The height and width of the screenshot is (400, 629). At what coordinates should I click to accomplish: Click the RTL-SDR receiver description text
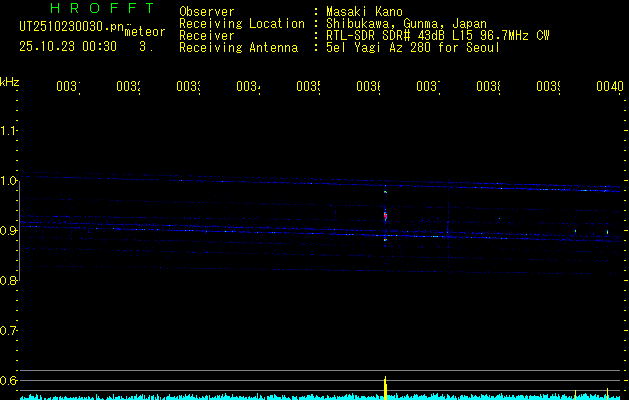click(x=437, y=36)
